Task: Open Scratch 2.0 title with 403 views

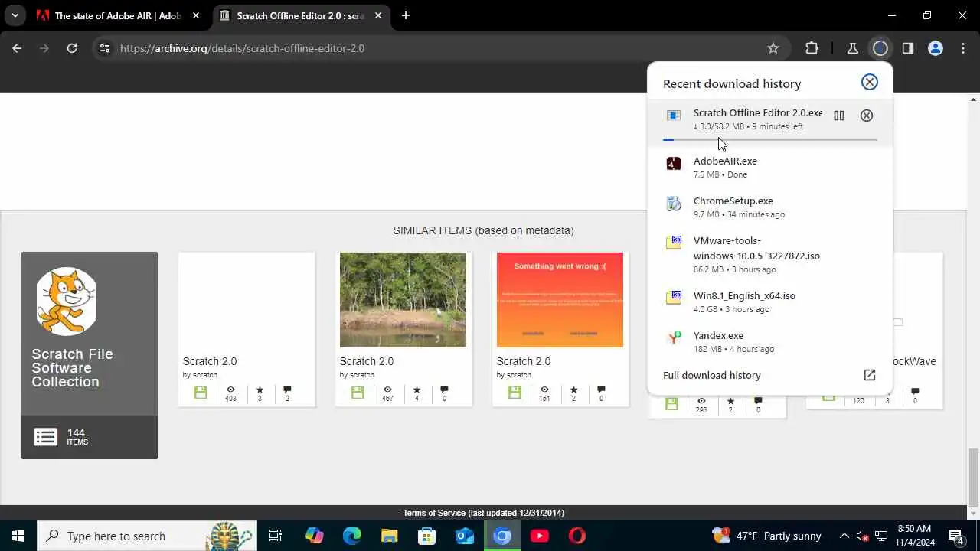Action: pyautogui.click(x=210, y=361)
